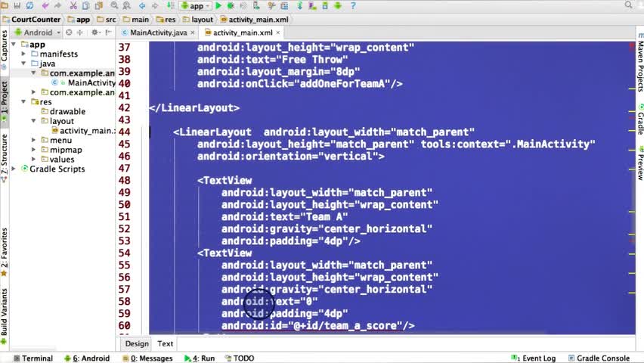
Task: Click the Copy icon in toolbar
Action: 86,6
